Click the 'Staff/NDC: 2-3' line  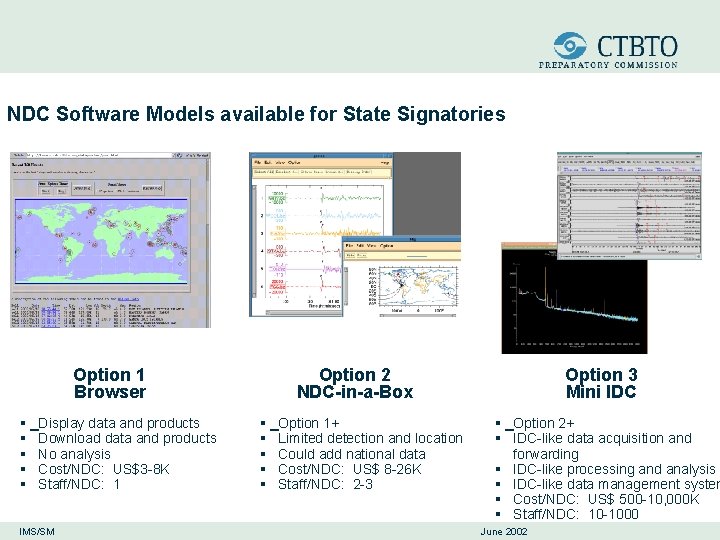(325, 484)
